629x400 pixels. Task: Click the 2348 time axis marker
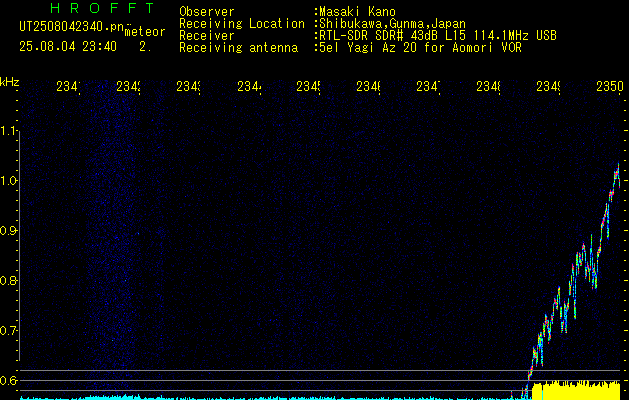[x=488, y=86]
